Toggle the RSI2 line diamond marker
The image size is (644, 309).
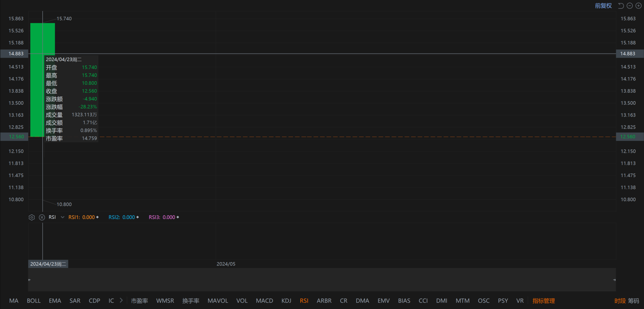tap(138, 217)
